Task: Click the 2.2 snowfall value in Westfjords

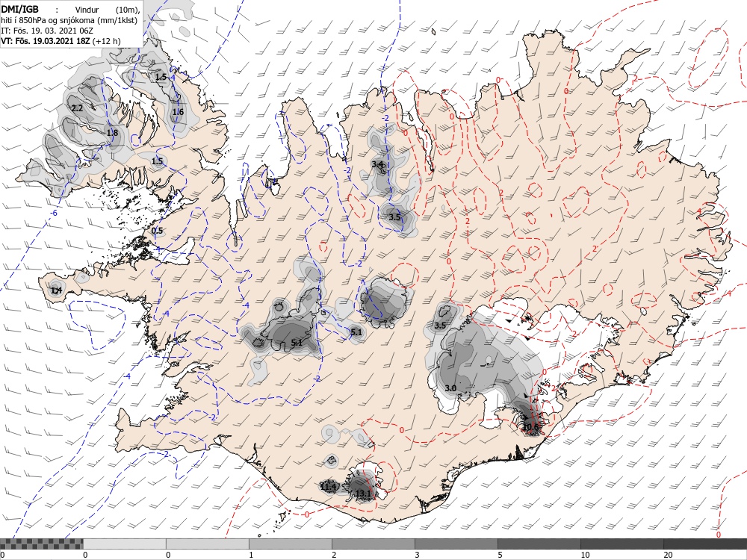Action: point(77,108)
